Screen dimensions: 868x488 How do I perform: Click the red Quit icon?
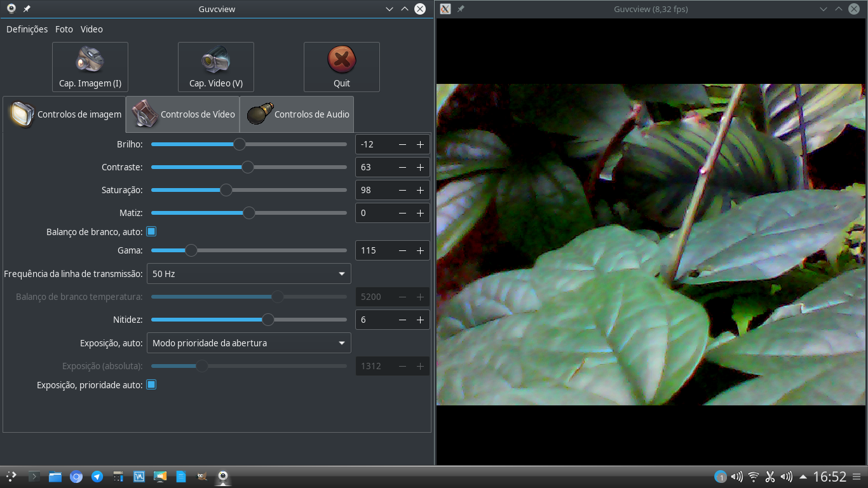coord(341,59)
